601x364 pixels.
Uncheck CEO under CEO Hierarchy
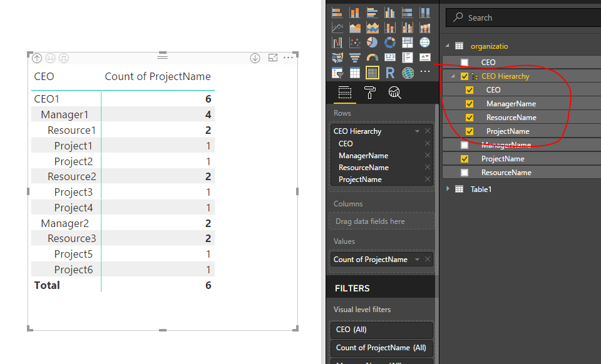[x=470, y=90]
